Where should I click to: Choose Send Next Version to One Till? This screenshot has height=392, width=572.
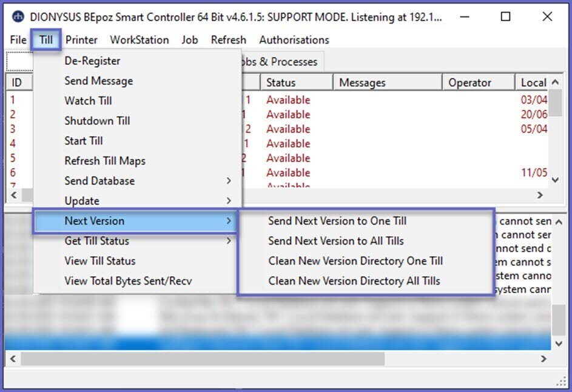click(337, 221)
